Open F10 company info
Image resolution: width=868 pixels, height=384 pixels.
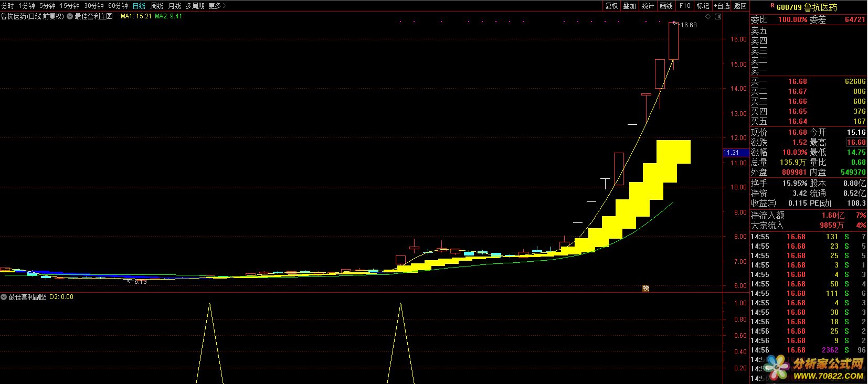pos(685,6)
